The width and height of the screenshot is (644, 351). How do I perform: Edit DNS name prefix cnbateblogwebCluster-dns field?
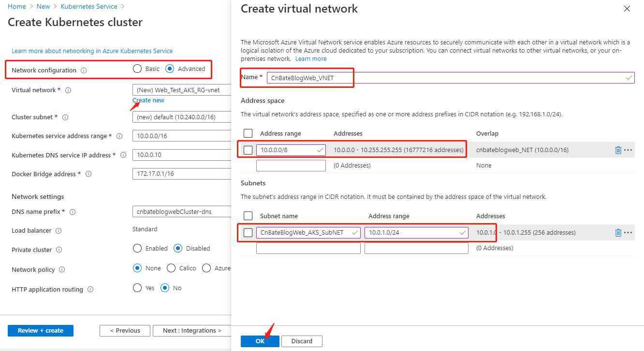tap(182, 211)
